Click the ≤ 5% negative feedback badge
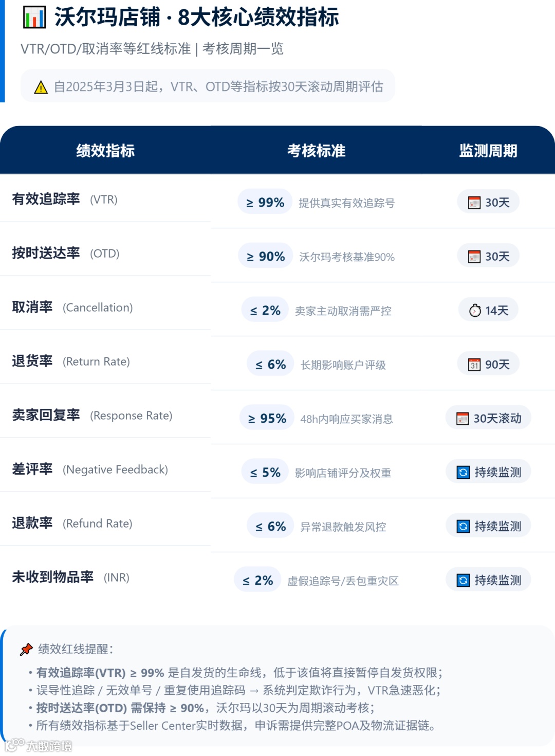Screen dimensions: 555x756 [265, 472]
